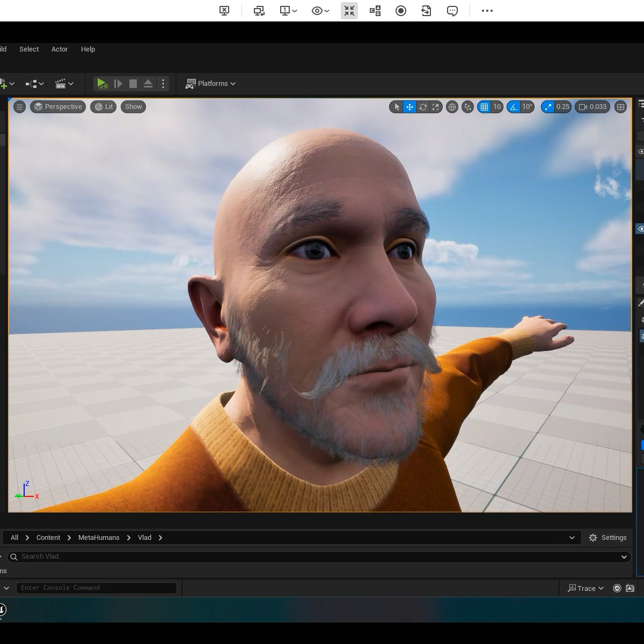Image resolution: width=644 pixels, height=644 pixels.
Task: Open Cinematics clapperboard dropdown
Action: pyautogui.click(x=64, y=84)
